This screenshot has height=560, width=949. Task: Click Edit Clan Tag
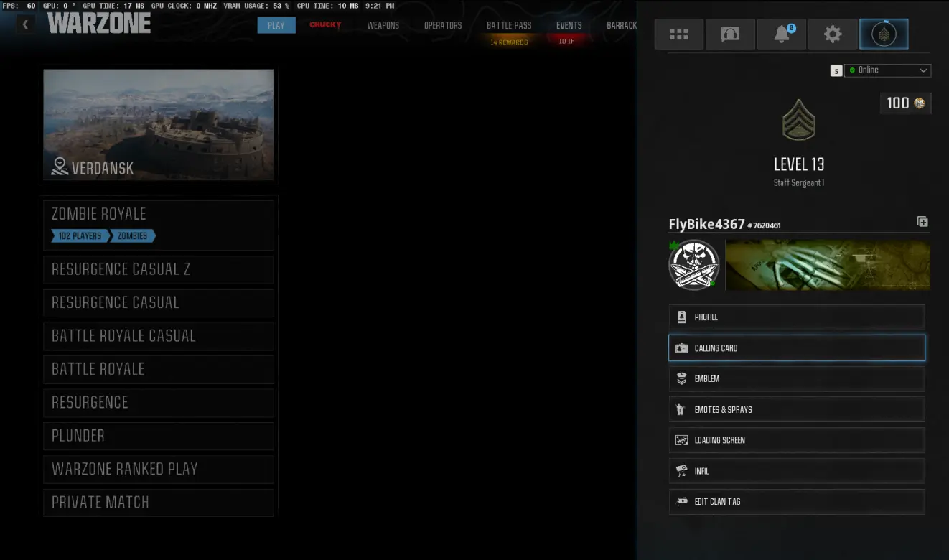pyautogui.click(x=796, y=502)
